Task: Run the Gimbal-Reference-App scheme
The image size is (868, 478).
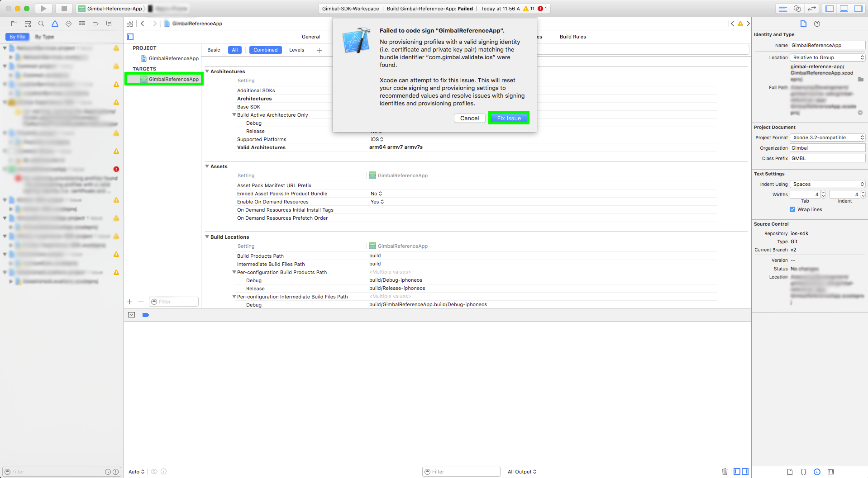Action: coord(43,9)
